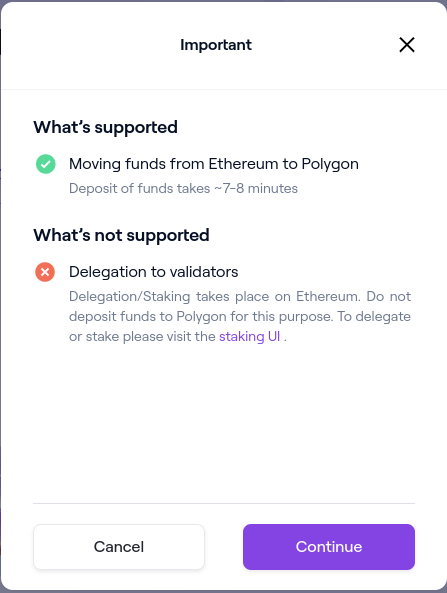This screenshot has width=447, height=593.
Task: Click the ~7-8 minutes duration text
Action: click(256, 188)
